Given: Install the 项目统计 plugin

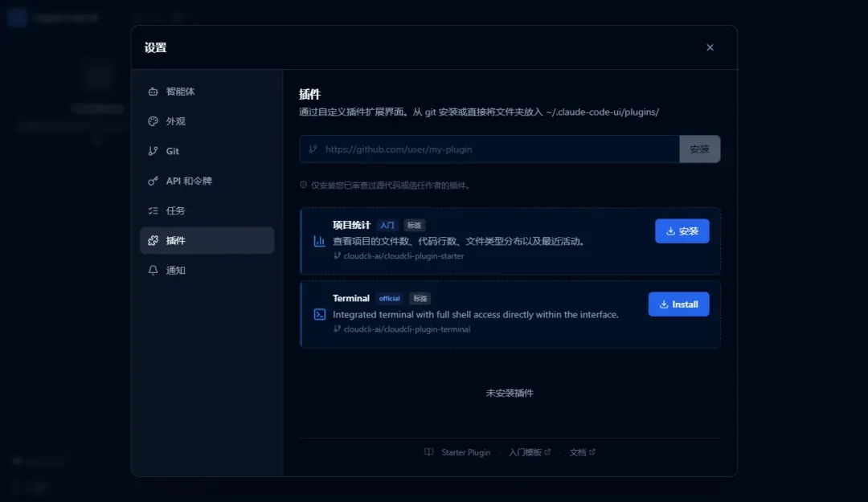Looking at the screenshot, I should tap(682, 231).
